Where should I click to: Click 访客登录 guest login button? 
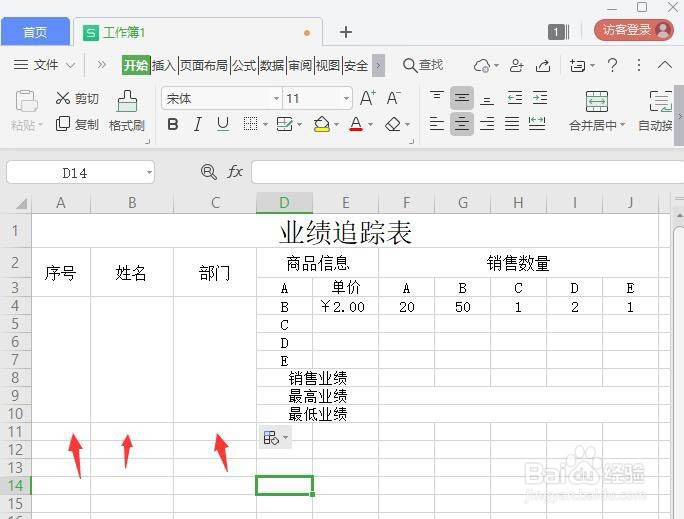[633, 30]
